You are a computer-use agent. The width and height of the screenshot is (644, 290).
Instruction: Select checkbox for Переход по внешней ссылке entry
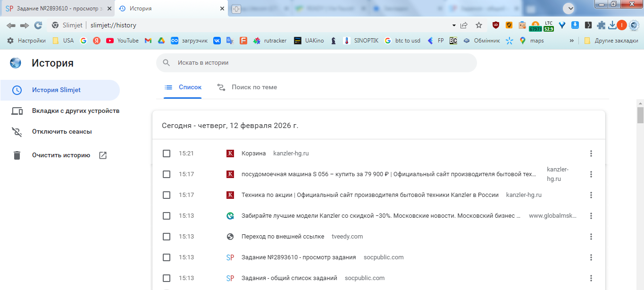pyautogui.click(x=167, y=237)
